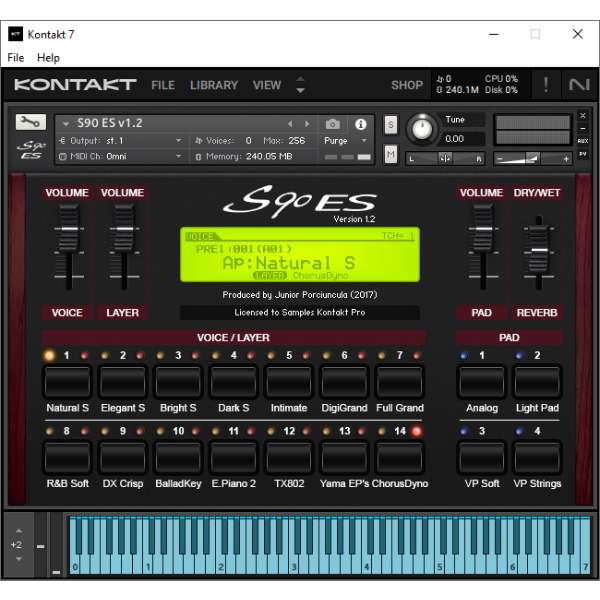Click the Tune knob

pyautogui.click(x=422, y=129)
